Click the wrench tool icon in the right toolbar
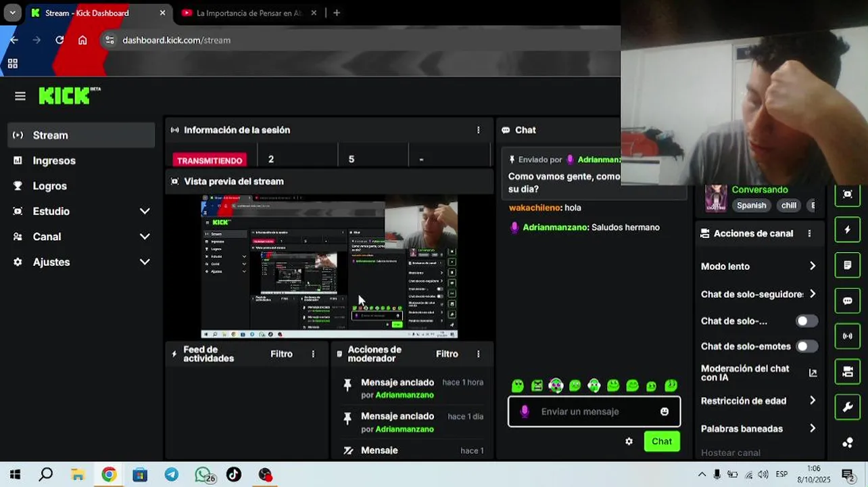 [x=848, y=407]
